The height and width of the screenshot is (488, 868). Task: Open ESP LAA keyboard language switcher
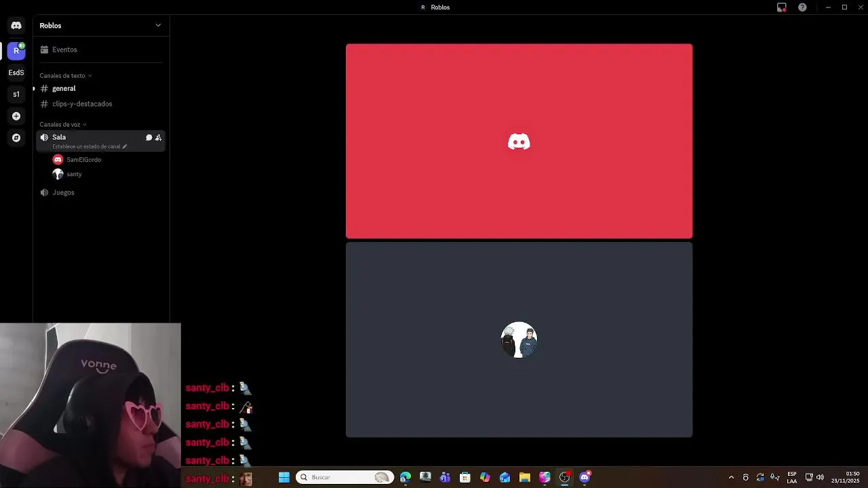792,477
